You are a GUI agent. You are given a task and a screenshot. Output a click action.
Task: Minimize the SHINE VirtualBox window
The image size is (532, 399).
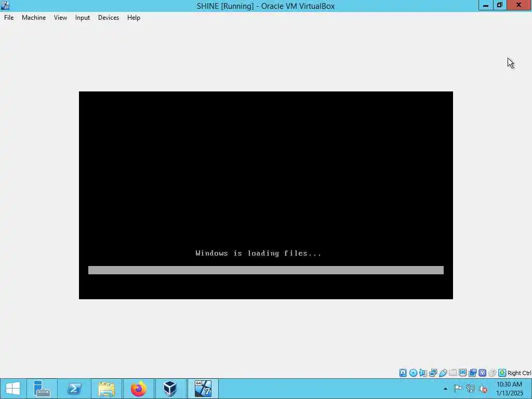(486, 5)
